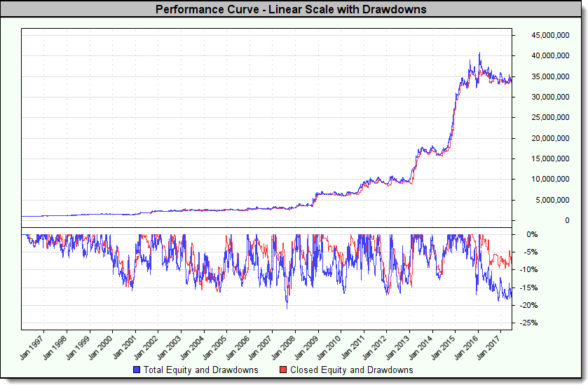Click the 0% drawdown axis label
The image size is (588, 385).
click(x=533, y=234)
